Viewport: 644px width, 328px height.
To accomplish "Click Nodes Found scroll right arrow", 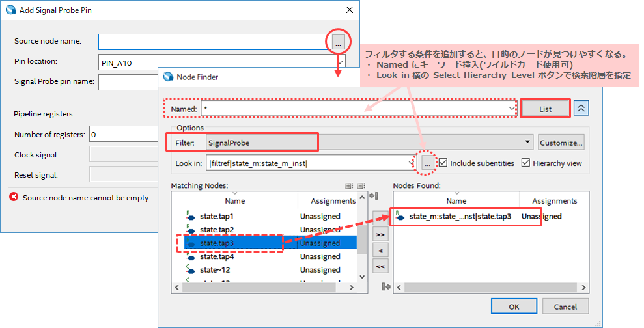I will (583, 288).
